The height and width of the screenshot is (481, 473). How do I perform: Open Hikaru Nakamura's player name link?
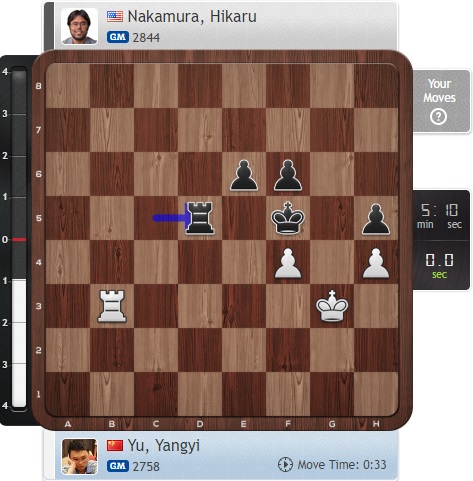[192, 16]
